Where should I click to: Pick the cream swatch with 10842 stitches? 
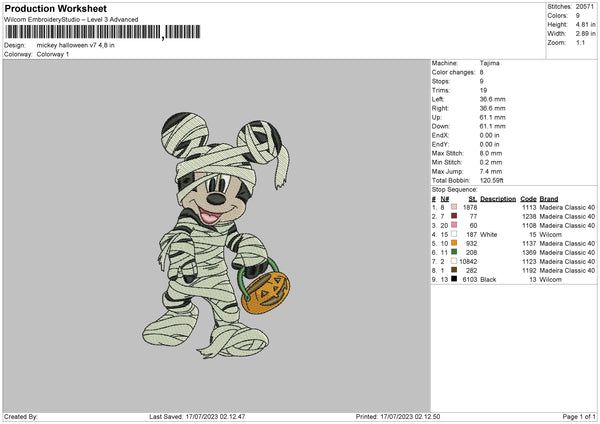point(454,261)
